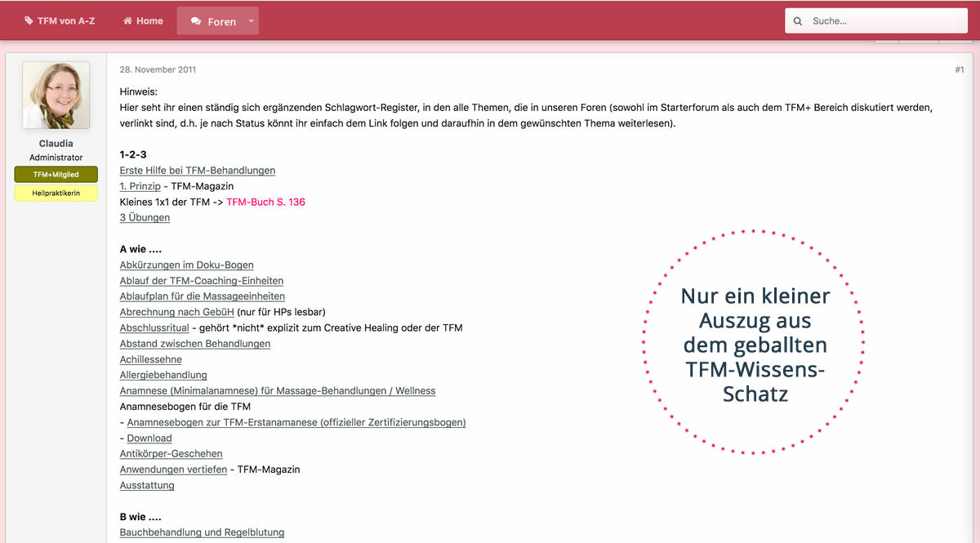The width and height of the screenshot is (980, 543).
Task: Follow the Abkürzungen im Doku-Bogen link
Action: tap(186, 265)
